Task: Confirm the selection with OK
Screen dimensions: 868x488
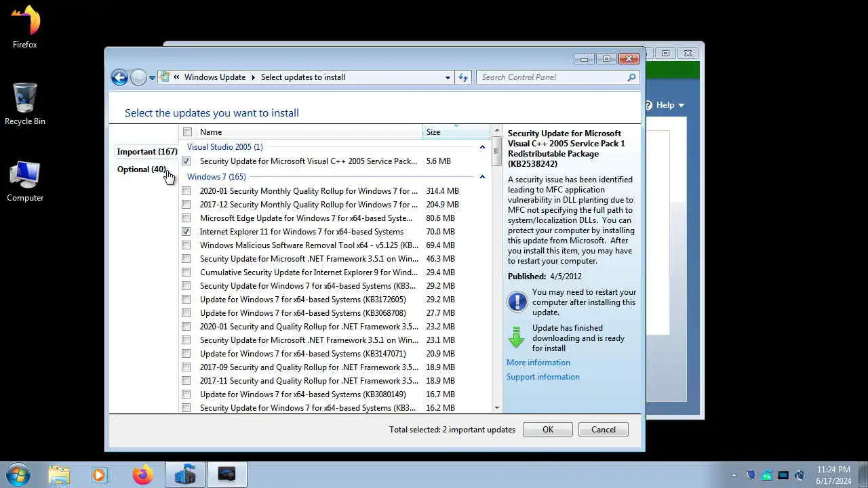Action: [x=548, y=430]
